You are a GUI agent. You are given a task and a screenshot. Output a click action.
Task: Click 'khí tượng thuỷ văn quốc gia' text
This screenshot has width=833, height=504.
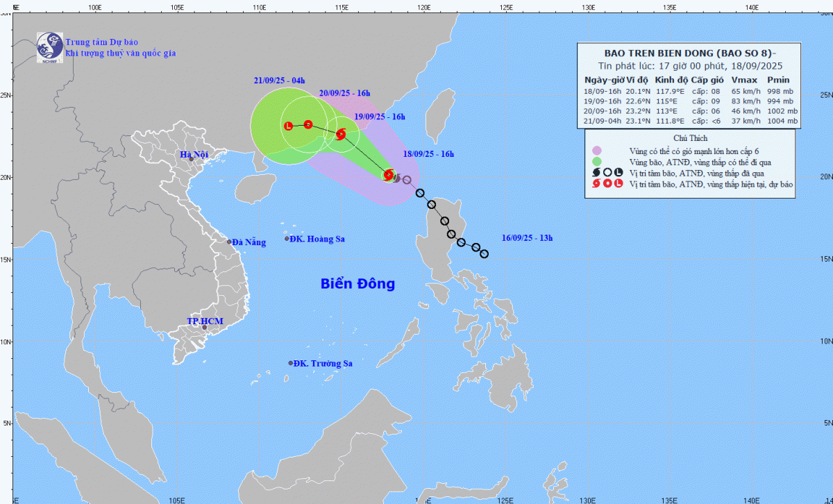(120, 53)
